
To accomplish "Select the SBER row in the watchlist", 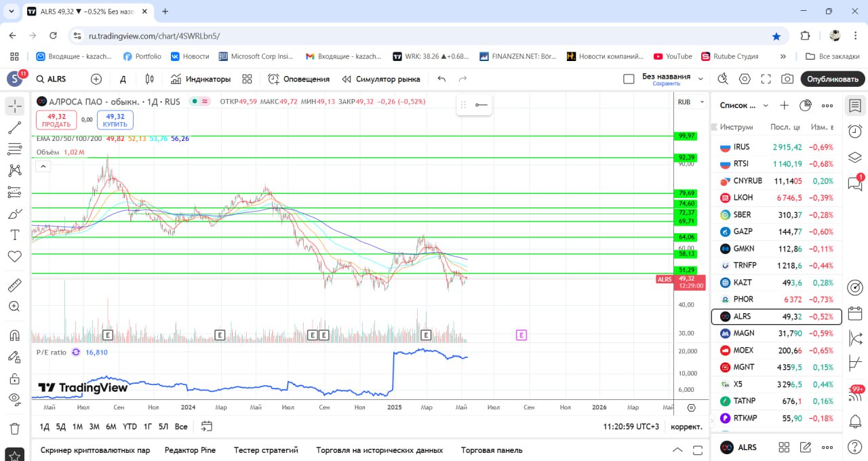I will point(776,215).
